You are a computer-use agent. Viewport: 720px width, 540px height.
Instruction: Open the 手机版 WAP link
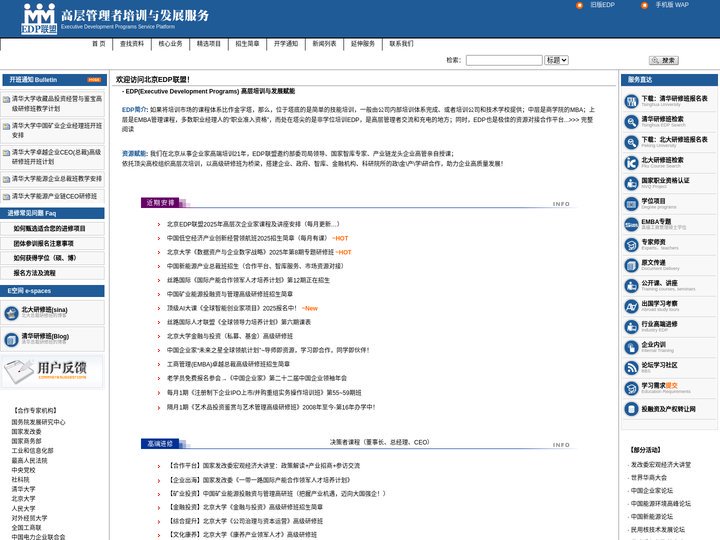pos(672,5)
